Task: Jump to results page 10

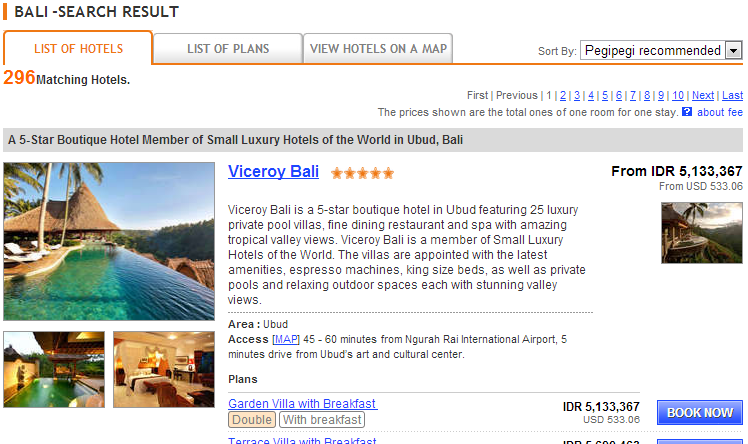Action: pyautogui.click(x=678, y=95)
